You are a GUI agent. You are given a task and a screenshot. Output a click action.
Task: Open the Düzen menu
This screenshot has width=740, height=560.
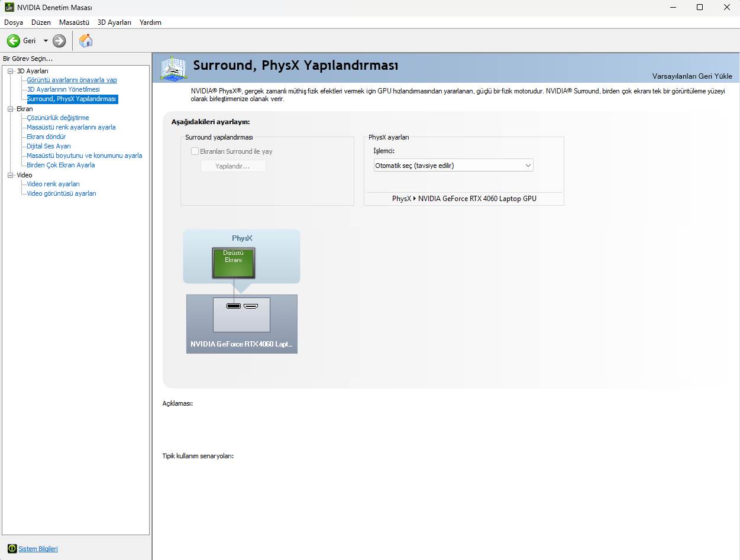point(41,22)
